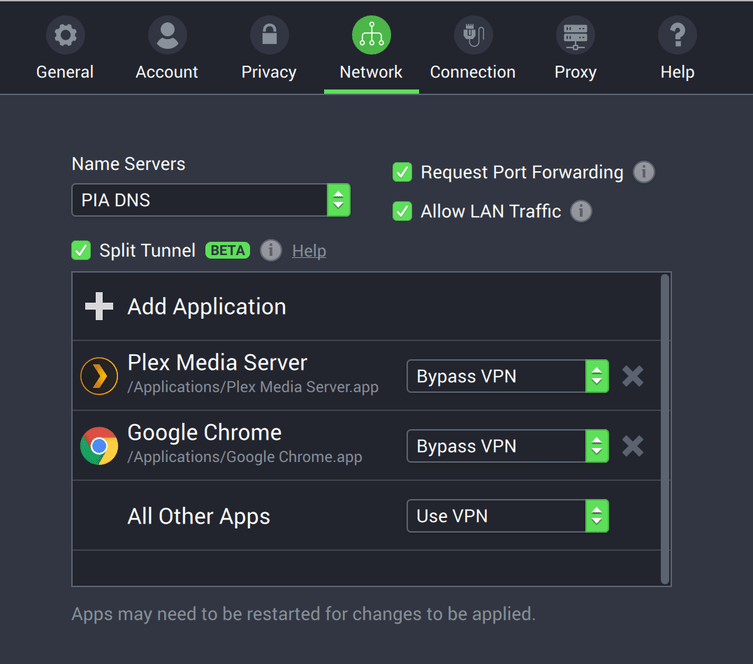Open All Other Apps Use VPN dropdown
The image size is (753, 664).
point(507,516)
